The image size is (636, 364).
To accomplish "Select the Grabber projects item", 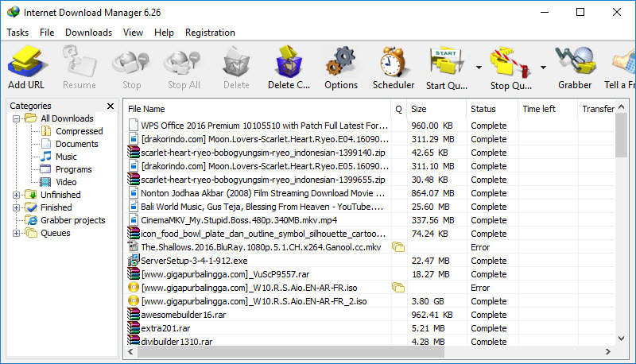I will pyautogui.click(x=73, y=220).
